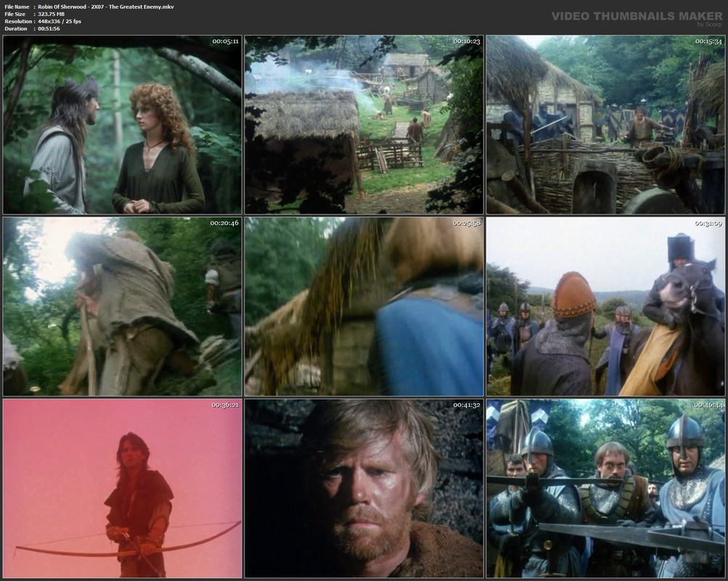Click the file size value 323.75 MB

coord(51,15)
